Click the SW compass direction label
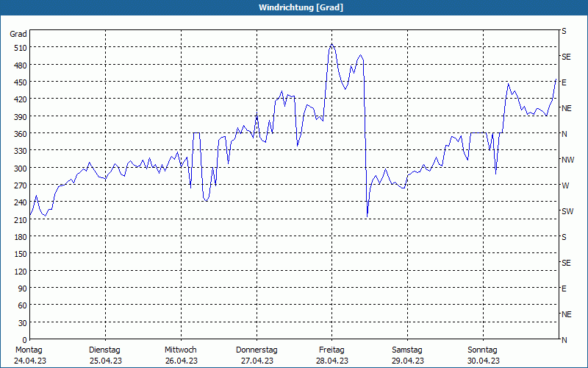The height and width of the screenshot is (368, 588). coord(567,211)
